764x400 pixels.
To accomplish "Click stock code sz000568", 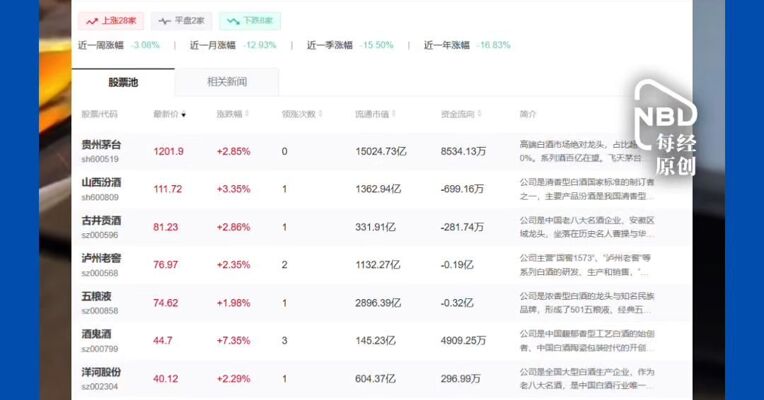I will pyautogui.click(x=100, y=273).
